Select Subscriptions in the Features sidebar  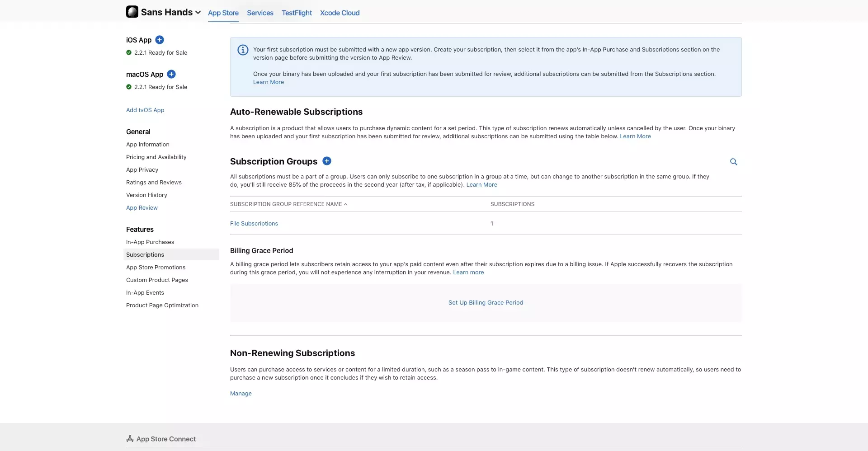(171, 254)
